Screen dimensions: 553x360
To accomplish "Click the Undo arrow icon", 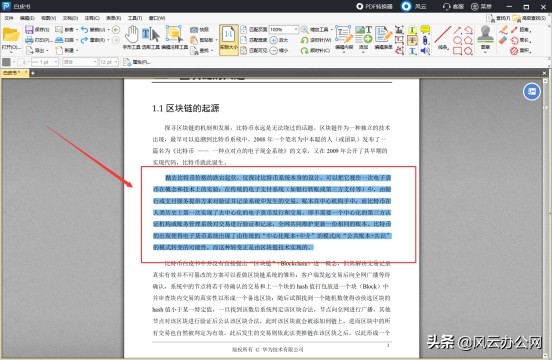I will pos(84,30).
